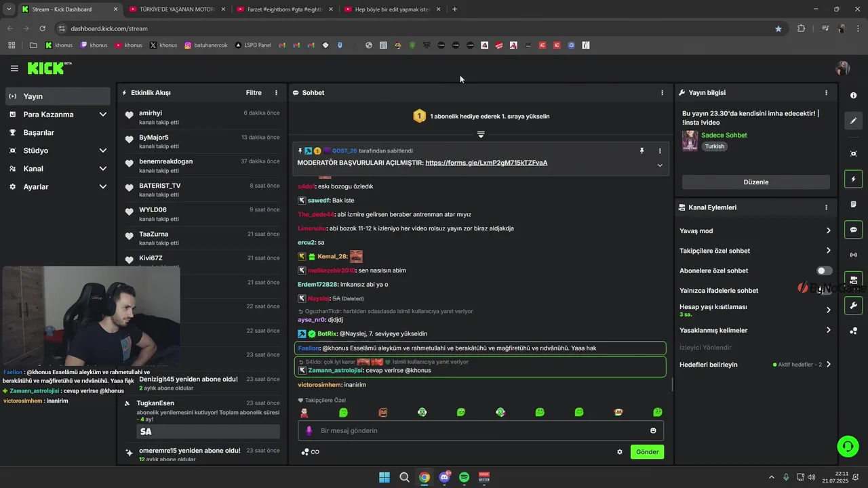Open the hamburger menu next to Kick logo
The height and width of the screenshot is (488, 868).
point(14,68)
